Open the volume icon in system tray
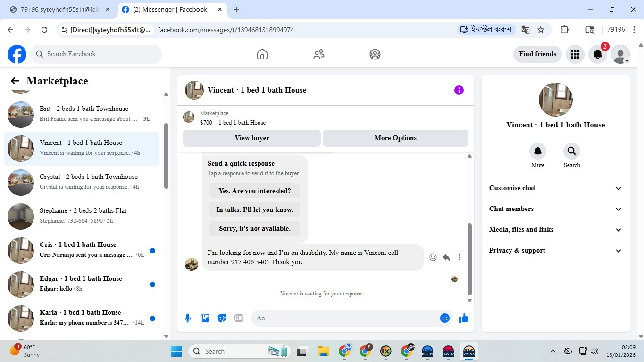The image size is (644, 362). click(x=594, y=351)
